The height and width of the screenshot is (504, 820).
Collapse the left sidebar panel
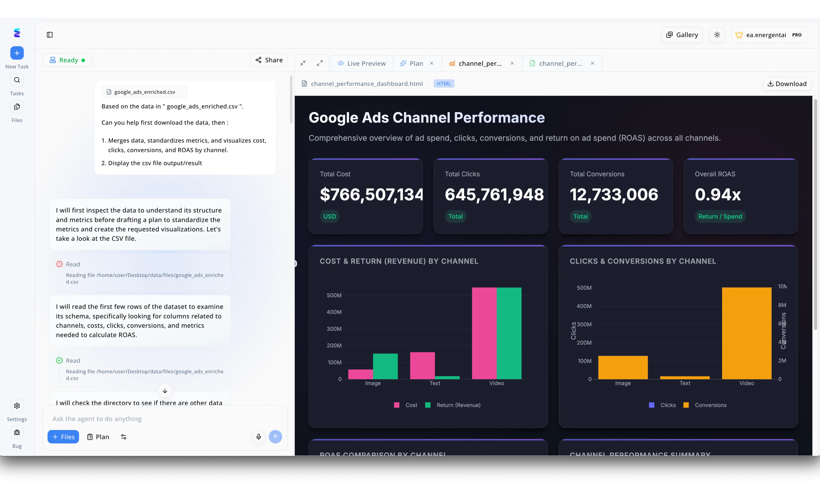[x=50, y=35]
